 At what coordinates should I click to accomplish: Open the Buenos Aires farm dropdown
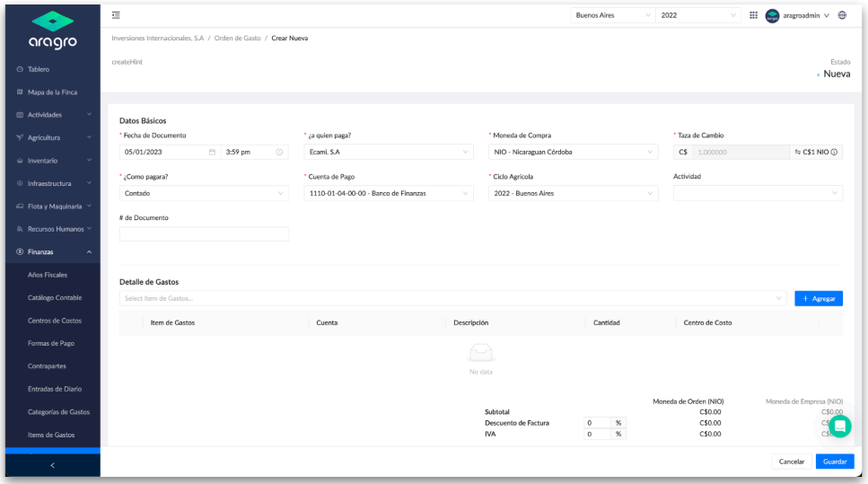[613, 15]
